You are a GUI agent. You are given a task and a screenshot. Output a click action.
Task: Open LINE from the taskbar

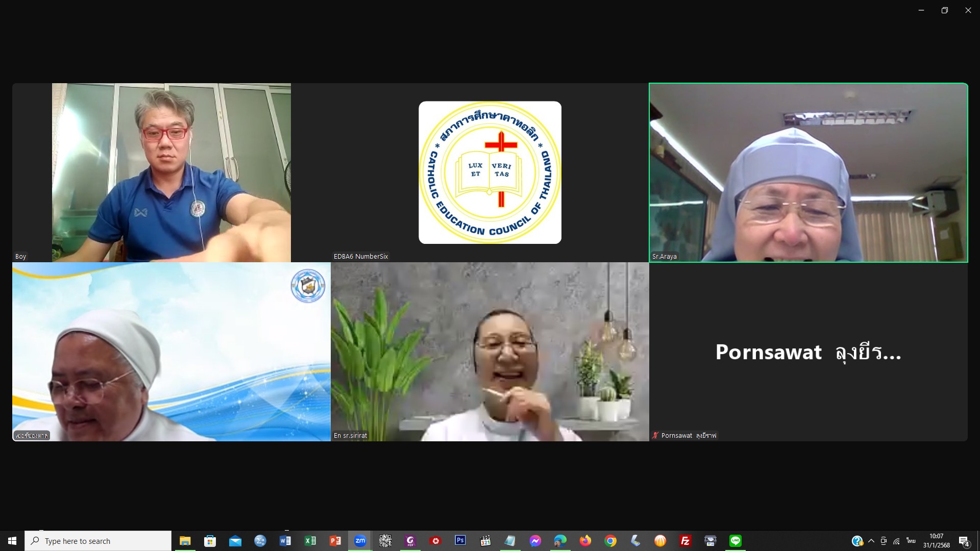pyautogui.click(x=735, y=541)
